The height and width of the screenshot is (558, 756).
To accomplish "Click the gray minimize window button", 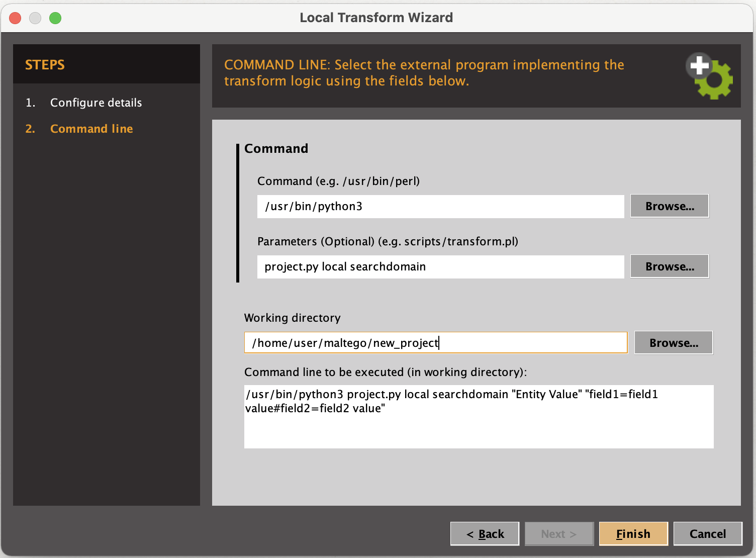I will click(x=35, y=18).
